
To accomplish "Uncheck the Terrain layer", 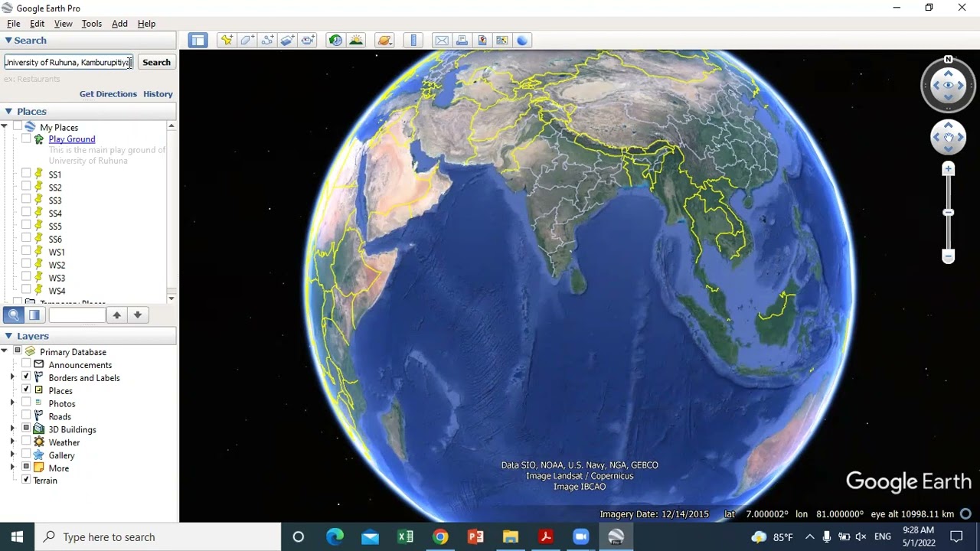I will [x=26, y=480].
